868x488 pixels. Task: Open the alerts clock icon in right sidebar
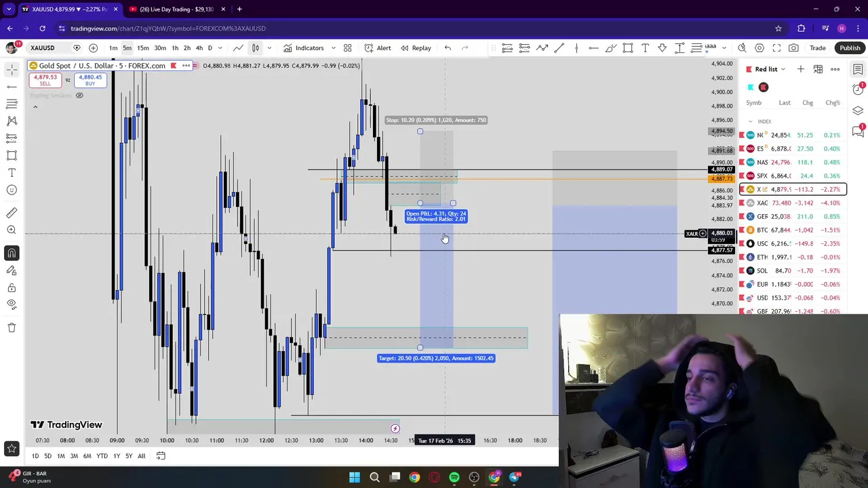coord(858,90)
